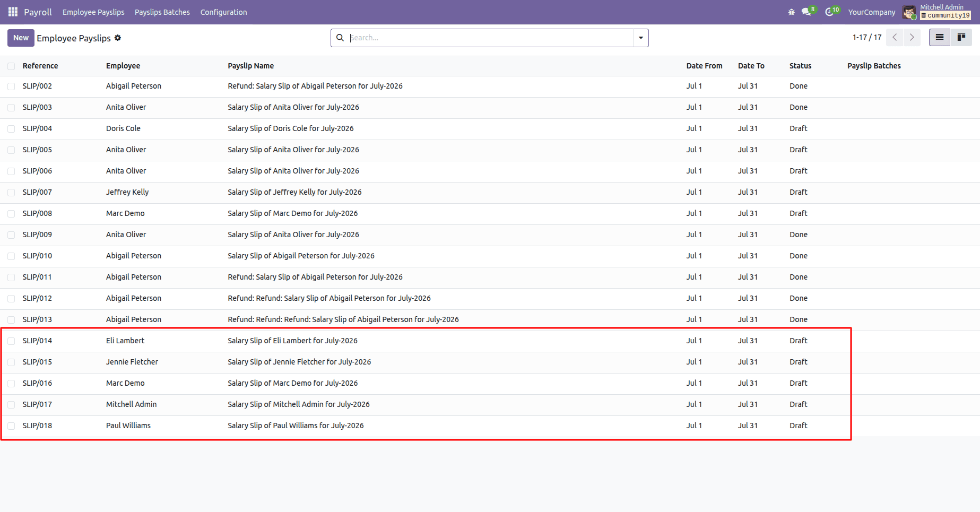Click Jeffrey Kelly in the Employee column
The width and height of the screenshot is (980, 512).
tap(127, 192)
